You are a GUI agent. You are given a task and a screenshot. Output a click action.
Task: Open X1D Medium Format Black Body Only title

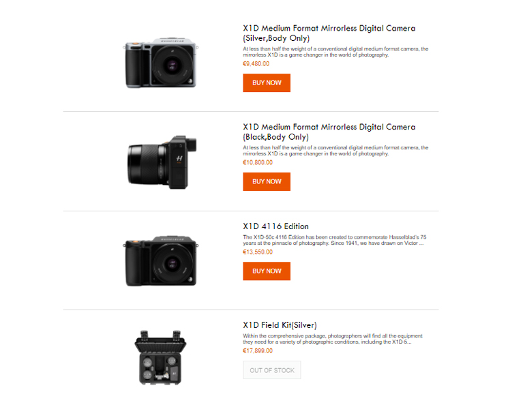(x=329, y=132)
